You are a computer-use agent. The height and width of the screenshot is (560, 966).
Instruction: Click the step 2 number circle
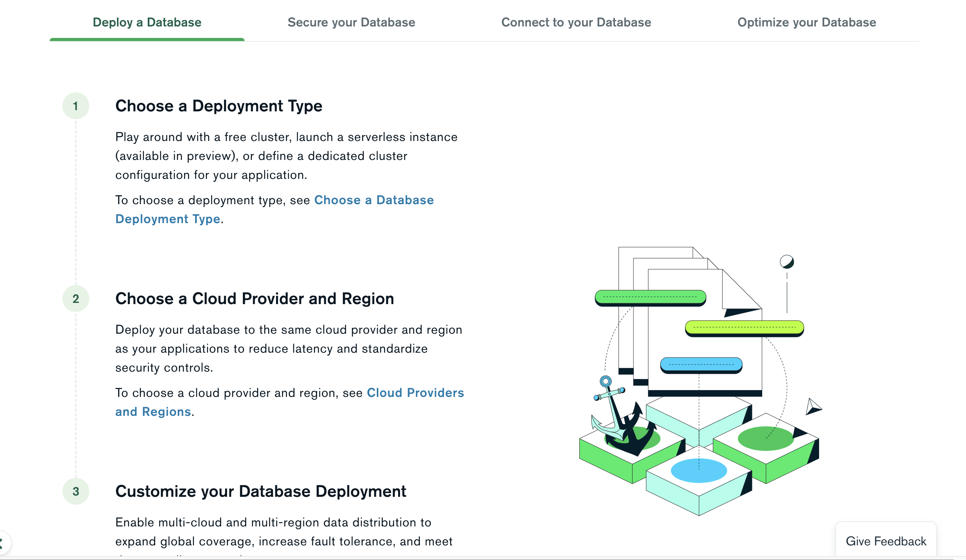76,299
